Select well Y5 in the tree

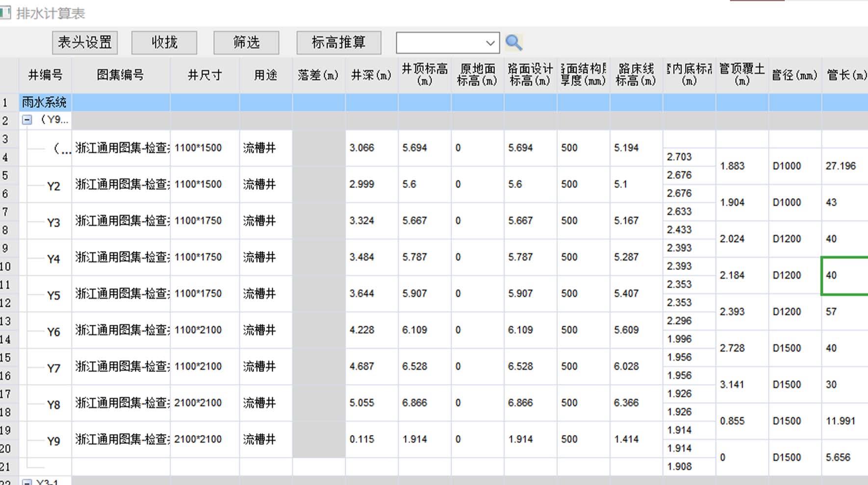pyautogui.click(x=53, y=295)
